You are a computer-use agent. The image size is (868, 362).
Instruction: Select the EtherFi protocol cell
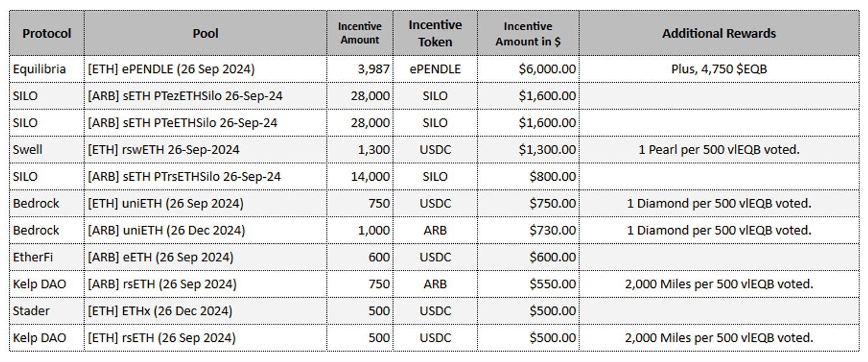click(x=32, y=257)
